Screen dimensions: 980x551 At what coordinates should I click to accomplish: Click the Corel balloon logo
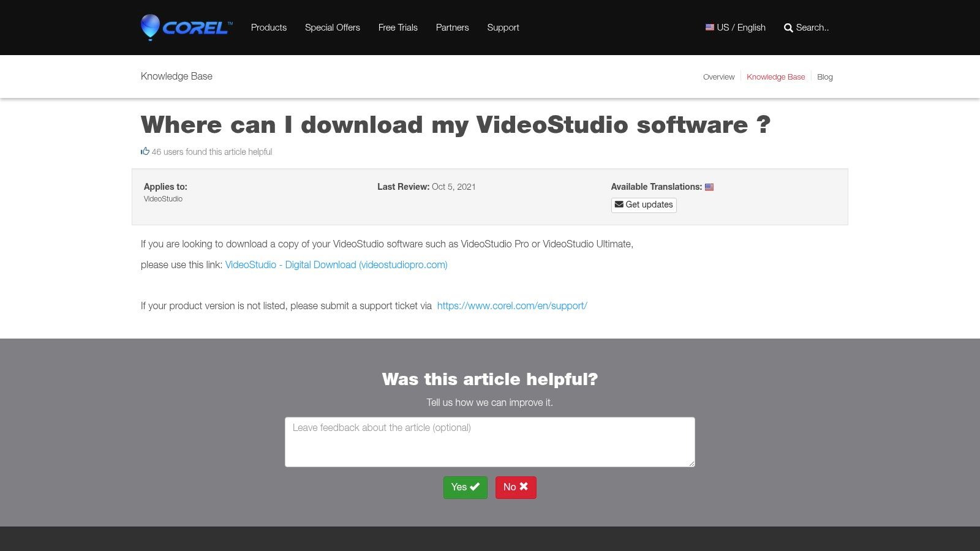149,27
